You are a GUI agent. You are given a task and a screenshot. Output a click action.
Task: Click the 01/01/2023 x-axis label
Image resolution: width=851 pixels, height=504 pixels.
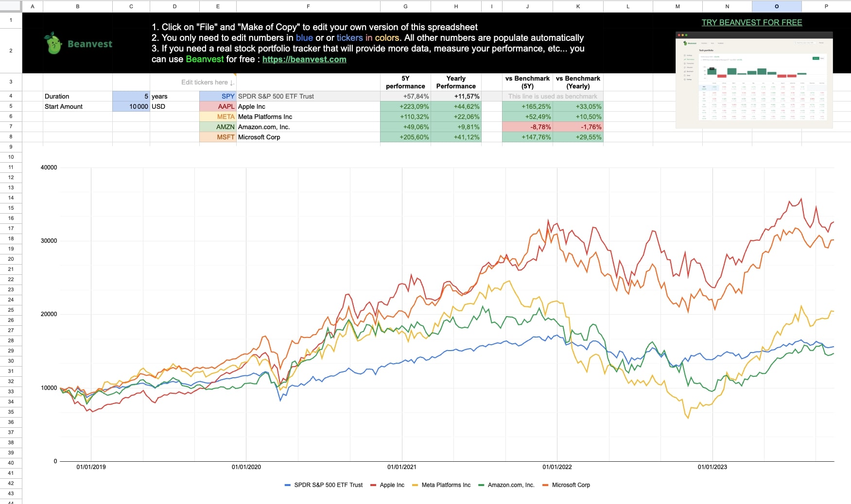pos(712,467)
